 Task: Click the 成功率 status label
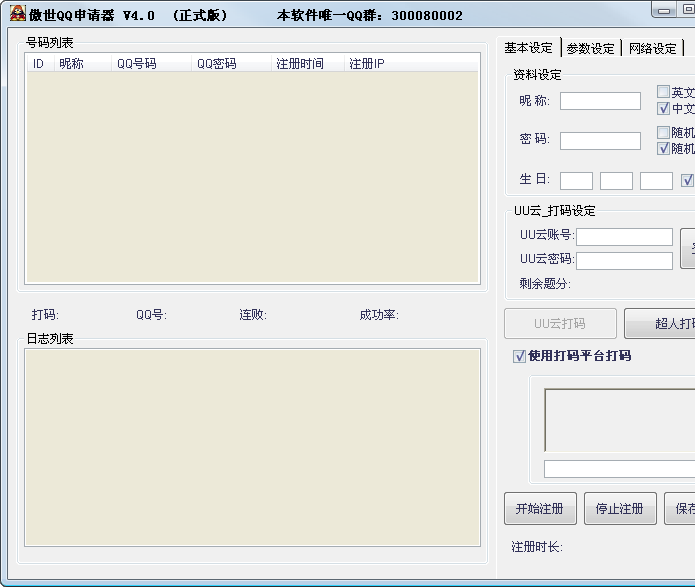tap(379, 315)
